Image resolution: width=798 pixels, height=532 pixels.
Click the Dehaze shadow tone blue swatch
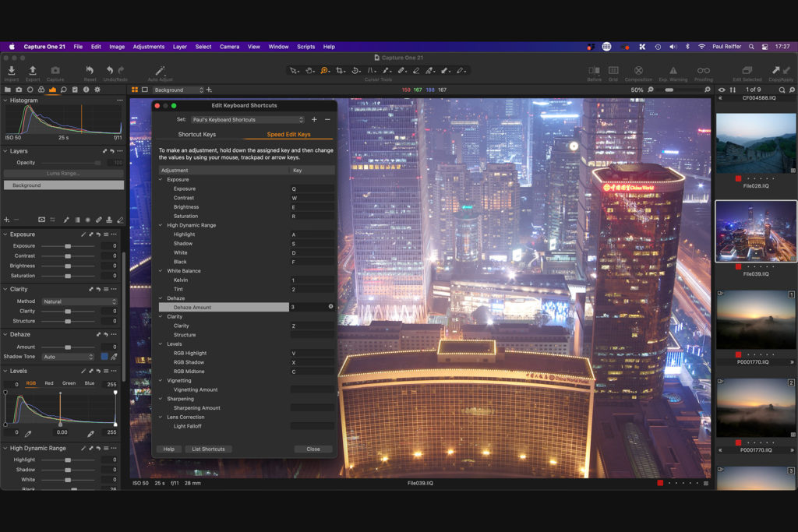[x=104, y=357]
